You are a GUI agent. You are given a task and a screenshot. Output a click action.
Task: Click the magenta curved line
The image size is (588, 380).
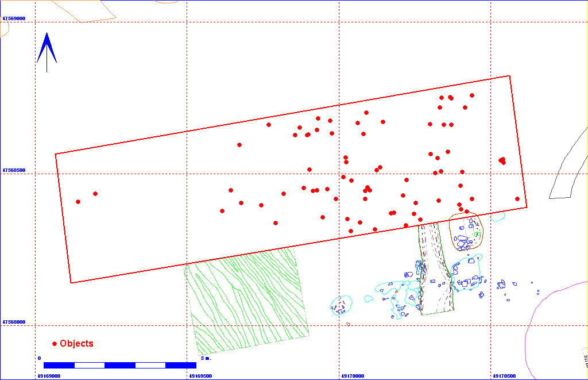pos(555,331)
